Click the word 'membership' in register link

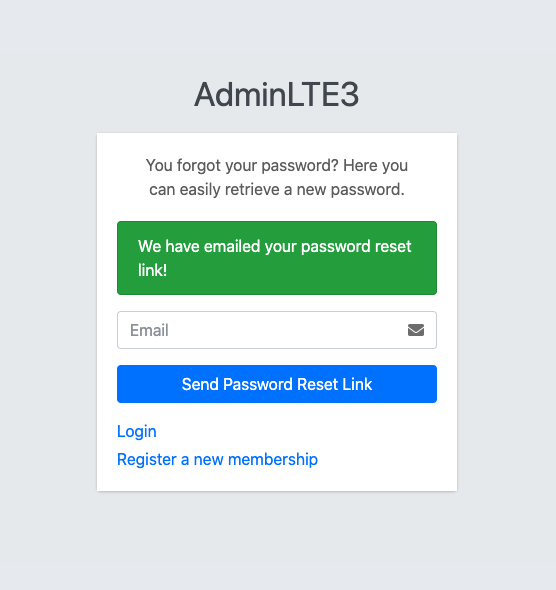(273, 459)
